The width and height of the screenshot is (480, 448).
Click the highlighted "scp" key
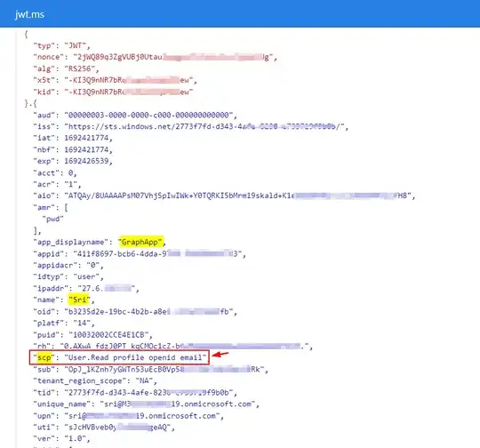pyautogui.click(x=44, y=357)
